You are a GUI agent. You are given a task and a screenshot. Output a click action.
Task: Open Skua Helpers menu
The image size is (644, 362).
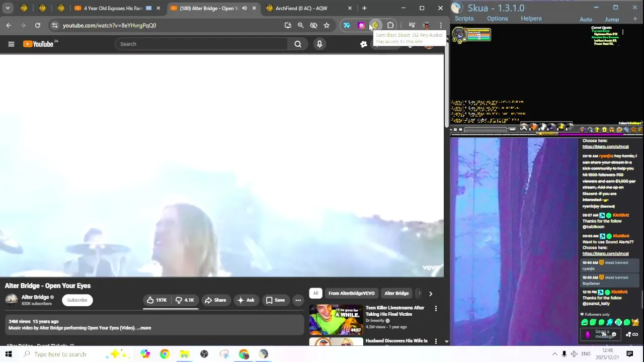pos(531,19)
